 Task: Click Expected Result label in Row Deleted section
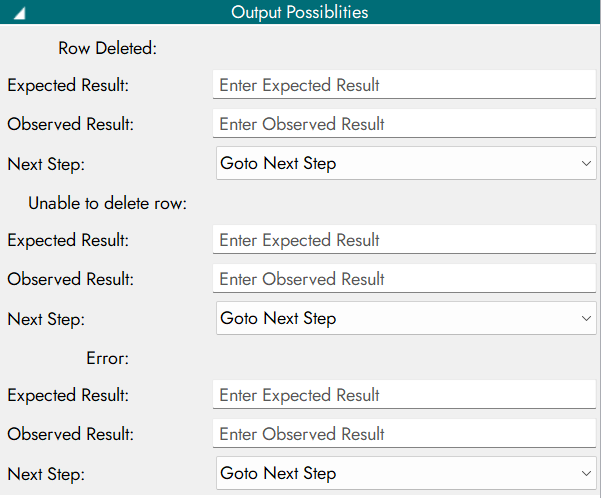68,85
